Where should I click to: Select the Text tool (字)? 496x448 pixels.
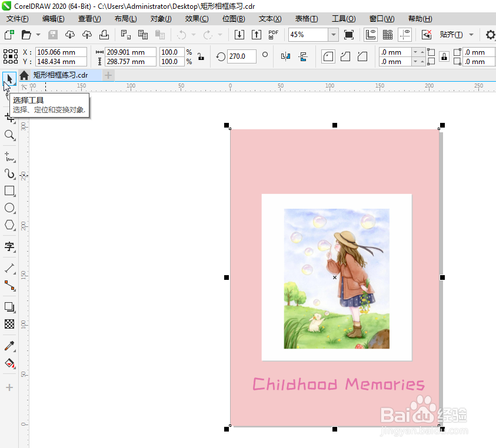[9, 246]
